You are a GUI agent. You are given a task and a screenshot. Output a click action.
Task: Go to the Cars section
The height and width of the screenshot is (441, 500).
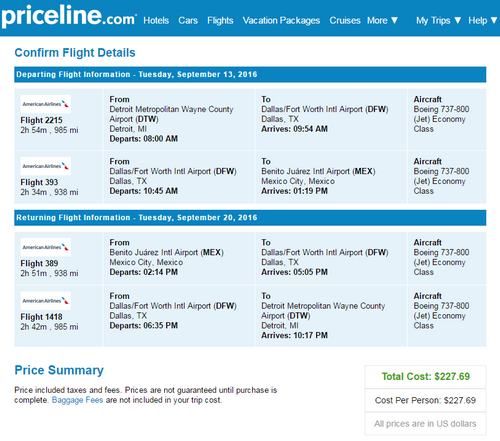tap(188, 21)
